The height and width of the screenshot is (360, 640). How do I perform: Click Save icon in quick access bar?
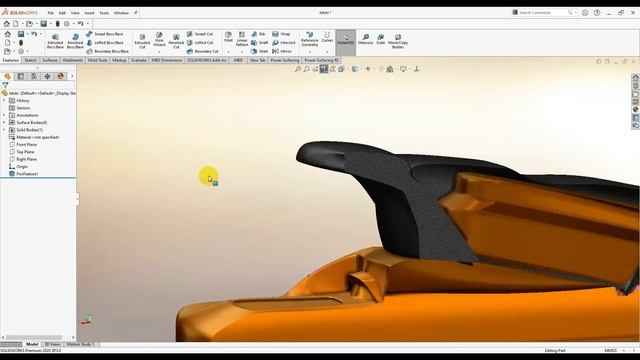pos(44,24)
